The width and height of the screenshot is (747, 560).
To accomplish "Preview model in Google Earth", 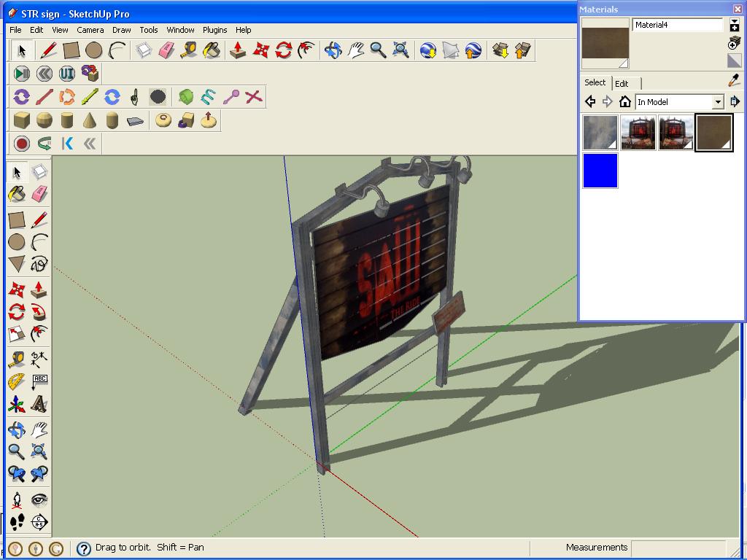I will (473, 50).
